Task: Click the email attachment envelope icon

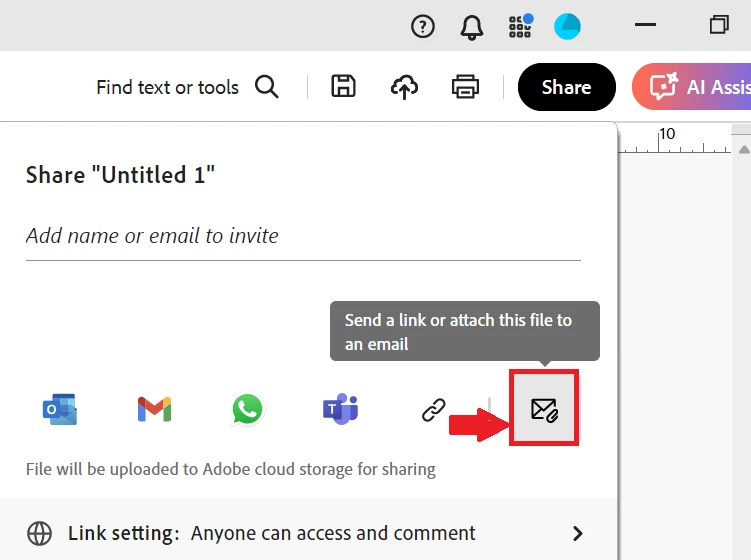Action: tap(545, 410)
